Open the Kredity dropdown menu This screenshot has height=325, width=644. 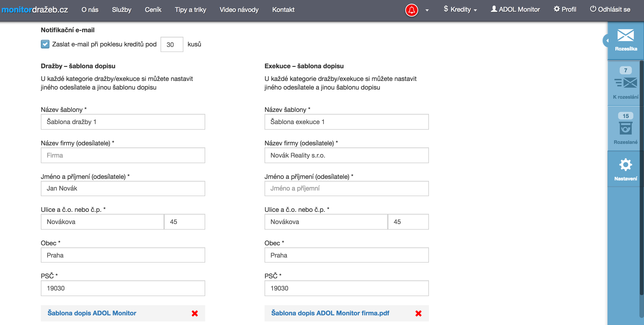[x=460, y=10]
